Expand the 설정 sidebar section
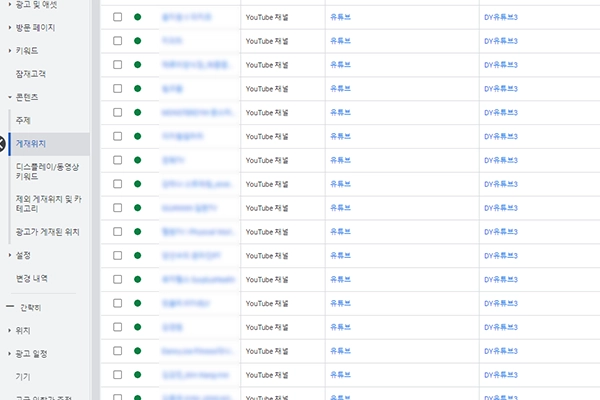This screenshot has height=400, width=600. (x=10, y=255)
